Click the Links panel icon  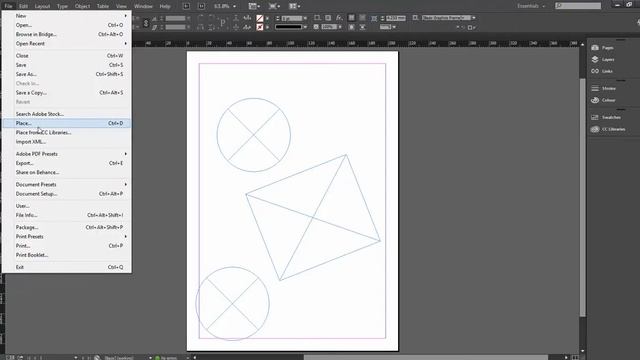595,71
